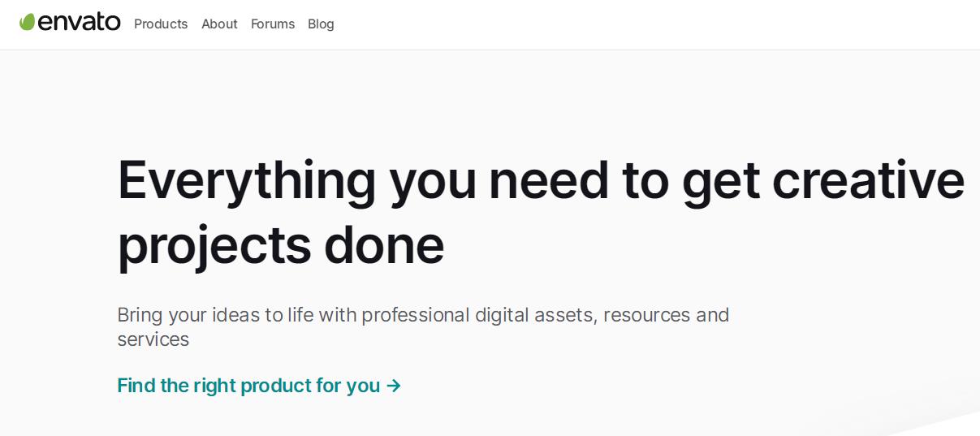Click the arrow after "for you"

point(394,385)
